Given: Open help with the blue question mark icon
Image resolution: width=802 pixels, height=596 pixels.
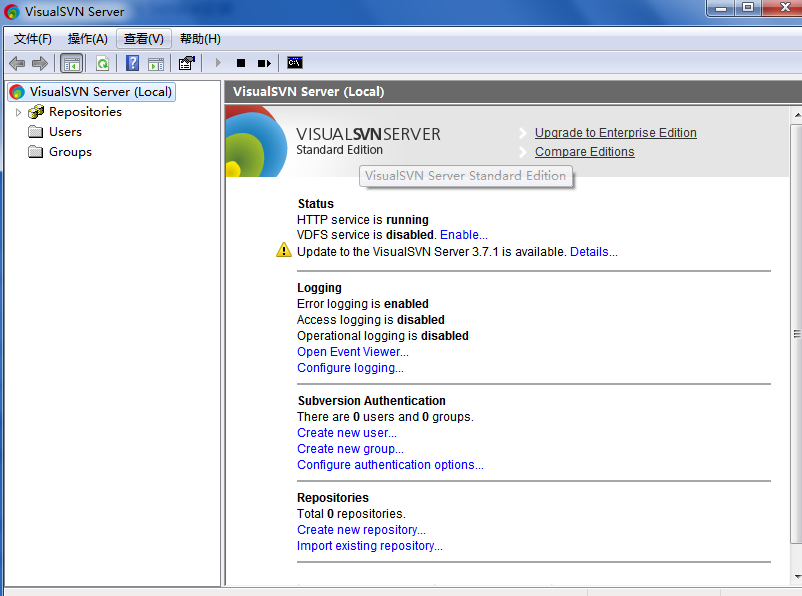Looking at the screenshot, I should [132, 63].
